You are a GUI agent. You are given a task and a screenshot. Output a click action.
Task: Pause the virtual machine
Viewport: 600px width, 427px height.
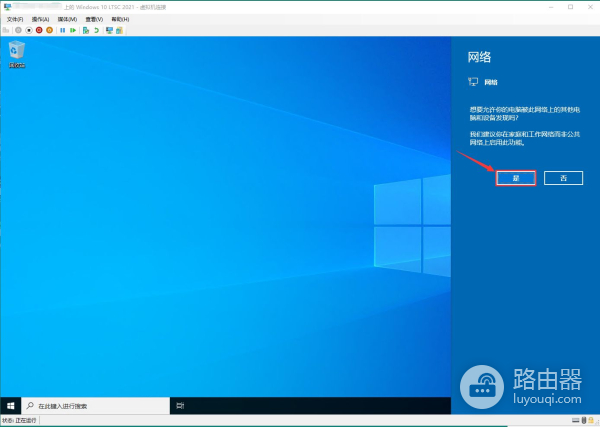click(62, 30)
